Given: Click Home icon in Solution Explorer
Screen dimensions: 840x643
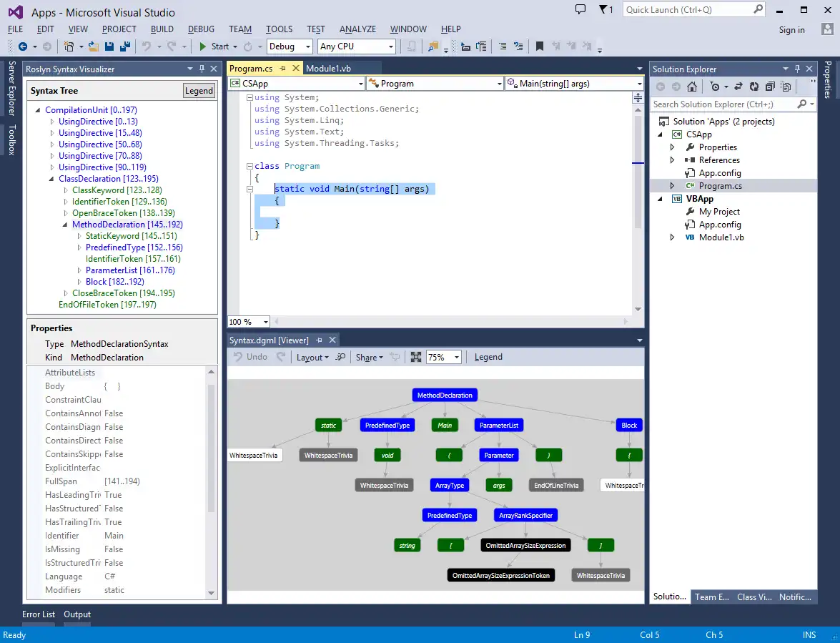Looking at the screenshot, I should [x=691, y=87].
